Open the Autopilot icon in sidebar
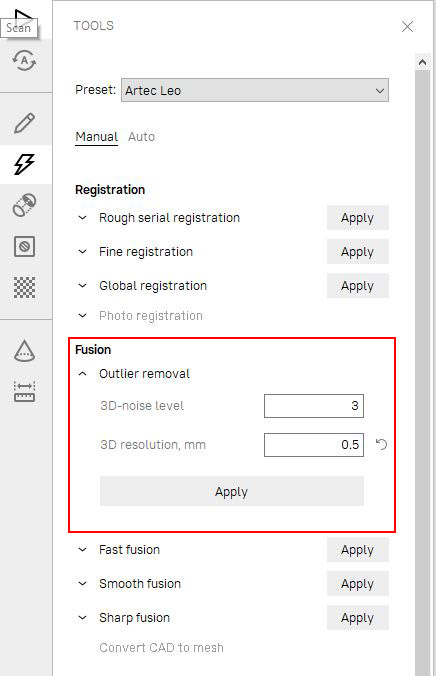The height and width of the screenshot is (676, 436). 24,61
